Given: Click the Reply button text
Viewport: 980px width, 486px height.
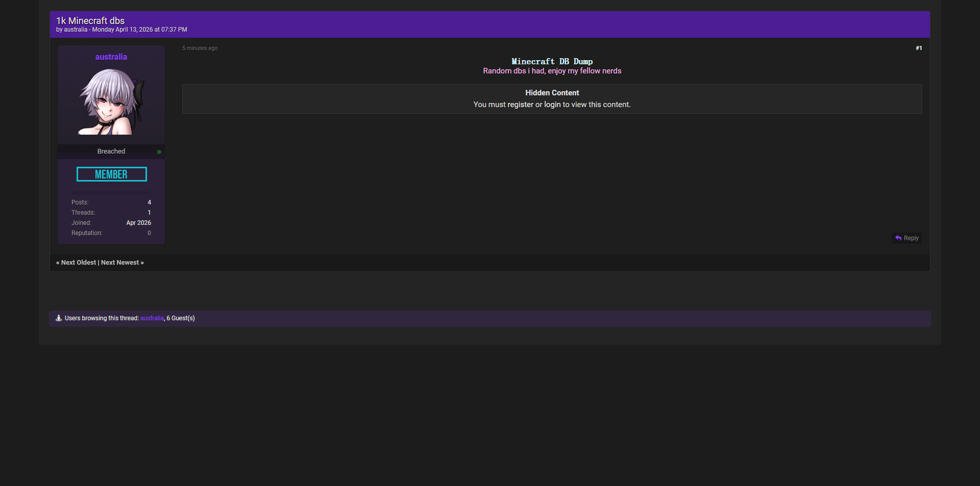Looking at the screenshot, I should (911, 238).
